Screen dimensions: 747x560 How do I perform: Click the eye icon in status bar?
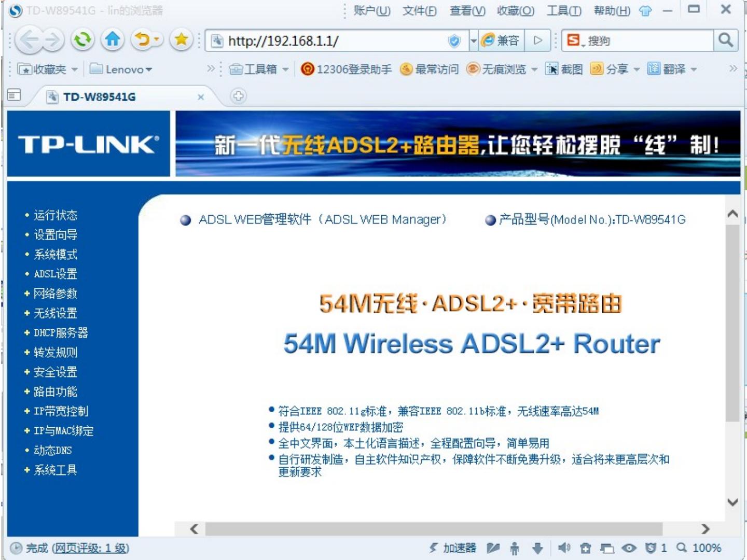(x=629, y=548)
